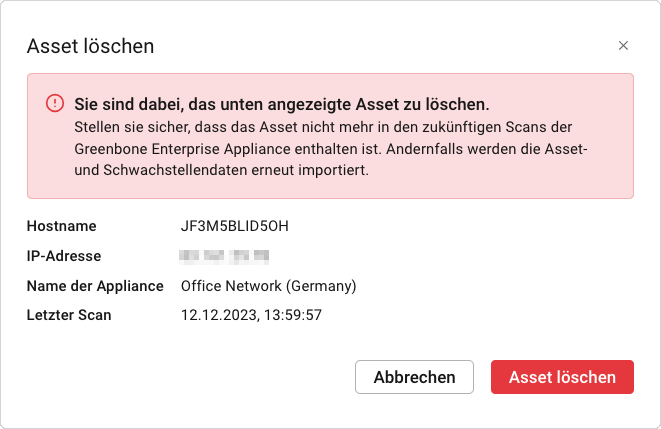Screen dimensions: 661x429
Task: Select Office Network (Germany) value
Action: pyautogui.click(x=268, y=286)
